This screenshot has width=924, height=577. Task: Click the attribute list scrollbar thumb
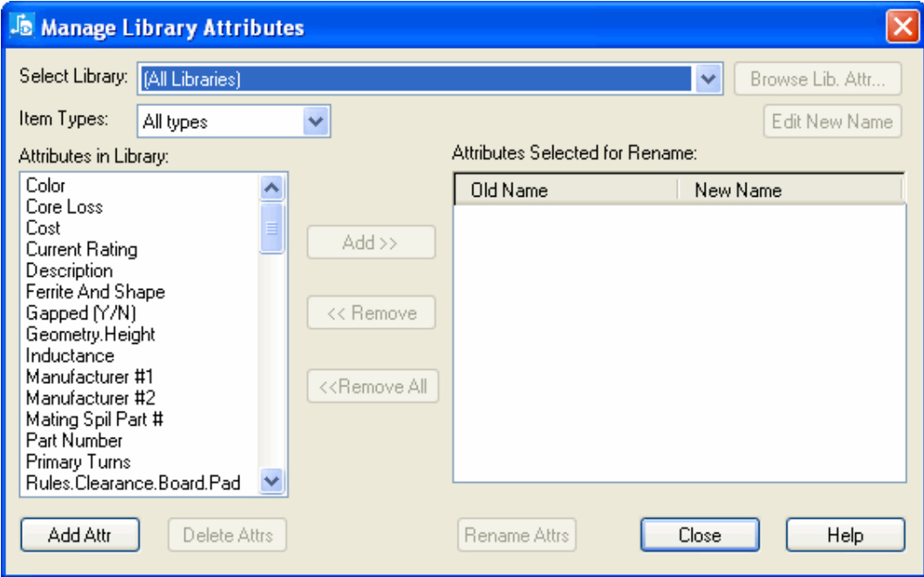(272, 227)
